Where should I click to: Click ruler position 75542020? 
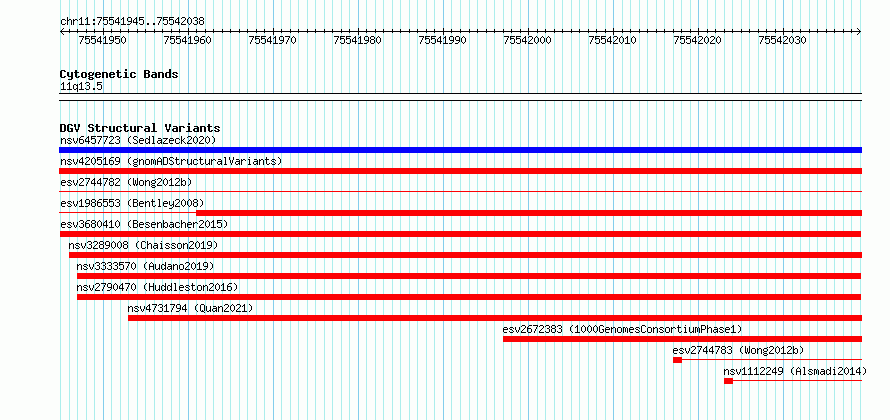click(x=697, y=40)
